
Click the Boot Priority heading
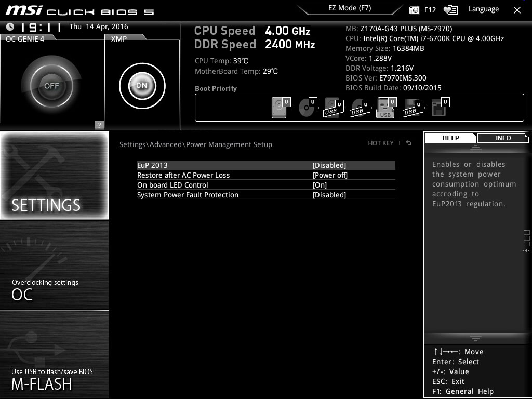coord(216,88)
